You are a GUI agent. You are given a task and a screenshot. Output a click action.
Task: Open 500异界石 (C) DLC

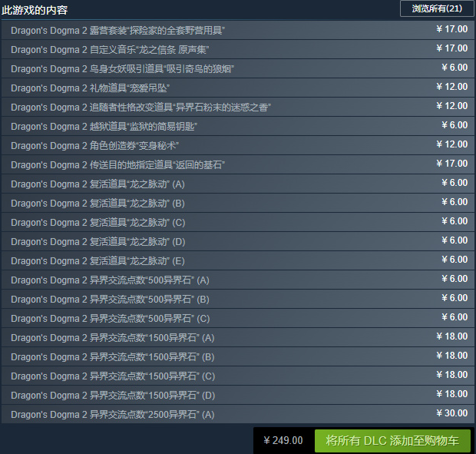coord(238,318)
